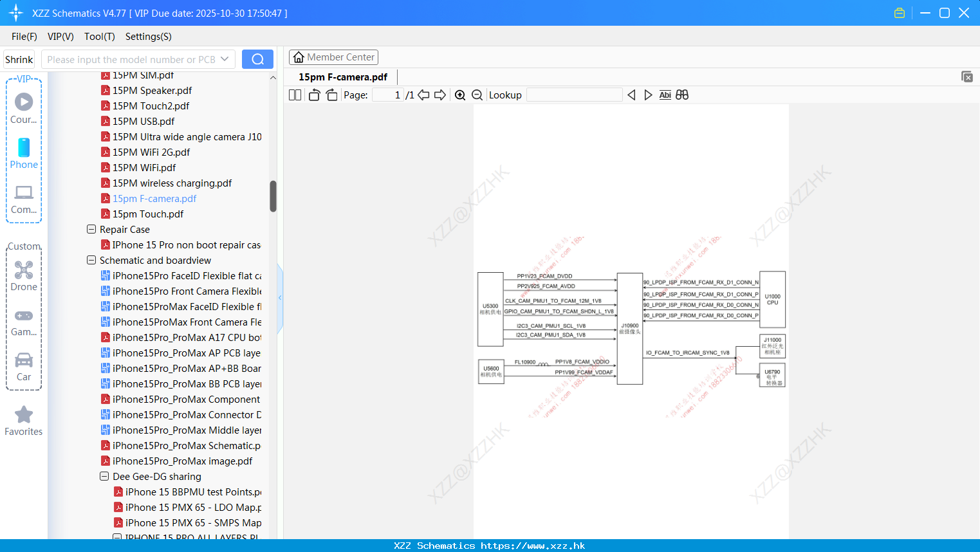Open 15PM USB.pdf
The image size is (980, 552).
(138, 121)
